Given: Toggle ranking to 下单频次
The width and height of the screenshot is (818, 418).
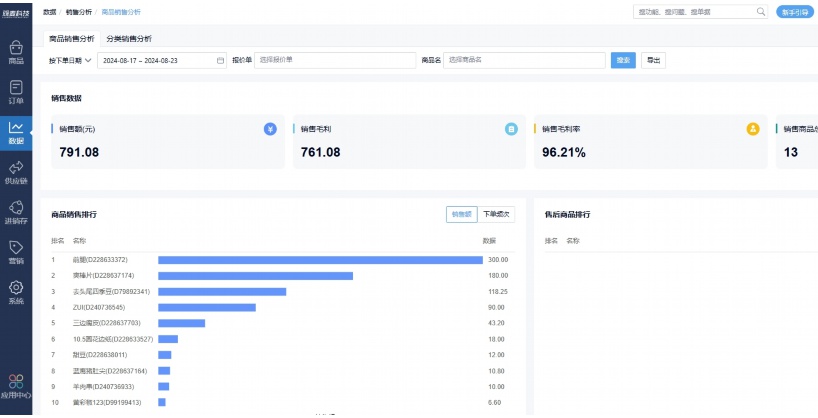Looking at the screenshot, I should 495,214.
